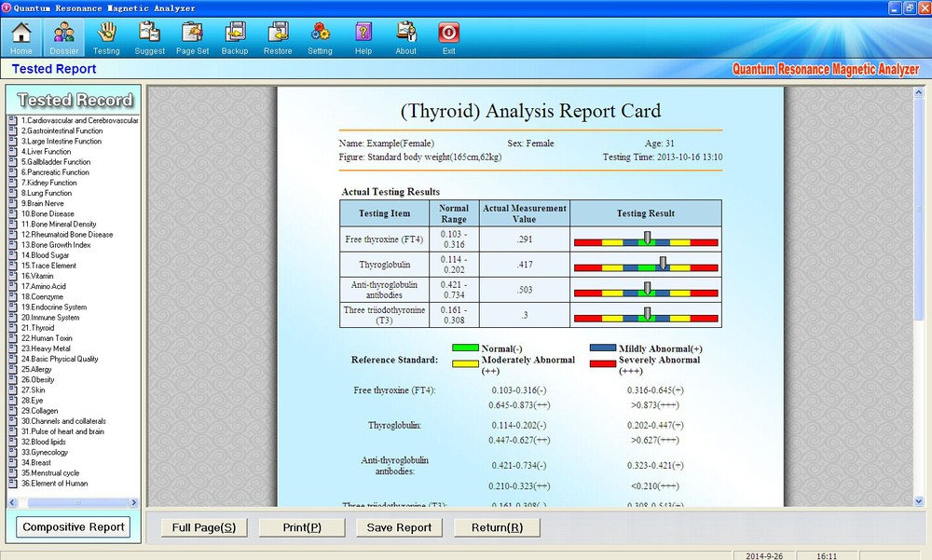Select 9.Brain Nerve record
The width and height of the screenshot is (932, 560).
(x=42, y=203)
